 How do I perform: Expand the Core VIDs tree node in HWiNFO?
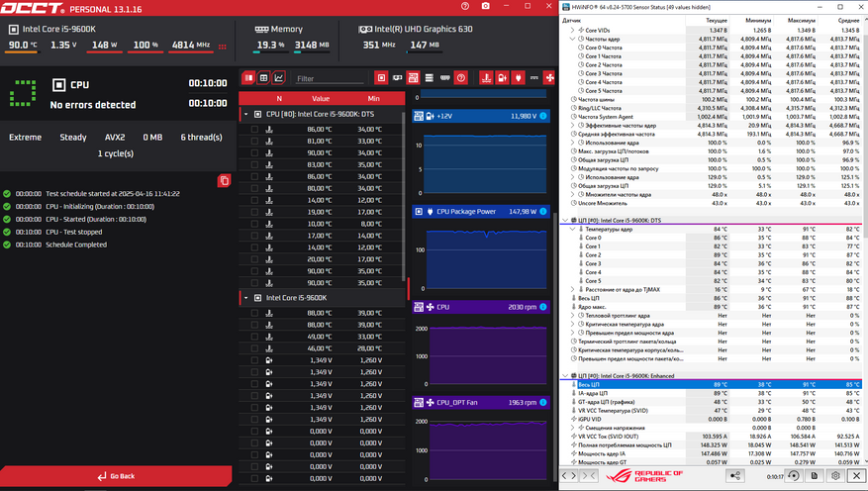(573, 31)
